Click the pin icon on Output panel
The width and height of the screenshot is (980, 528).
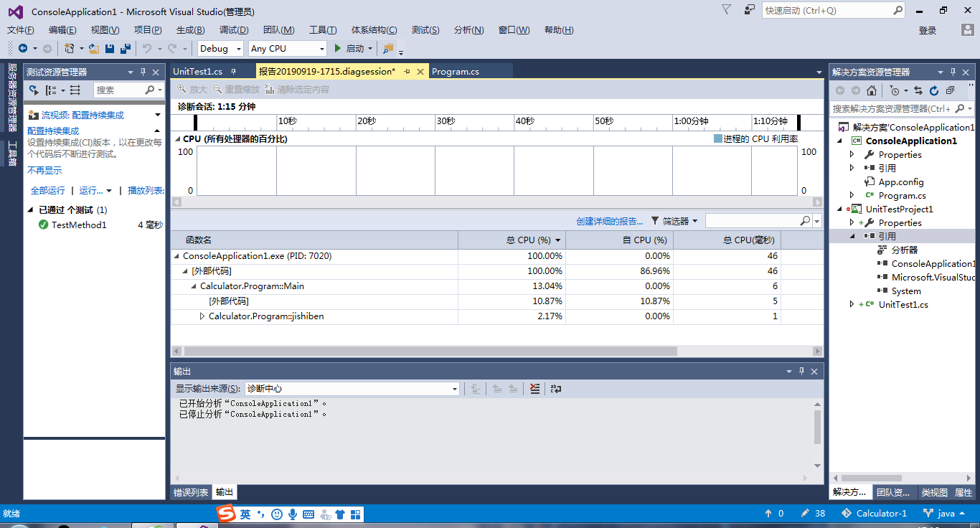point(801,371)
